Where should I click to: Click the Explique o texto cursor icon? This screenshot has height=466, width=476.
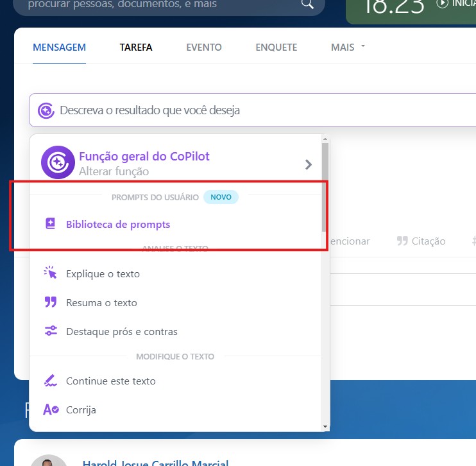click(x=50, y=273)
